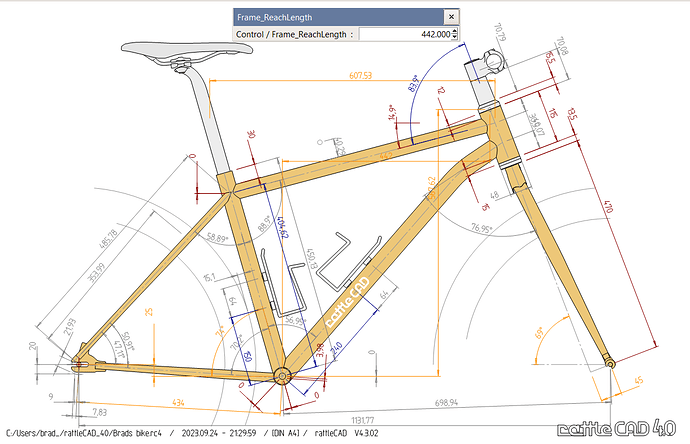Increase Frame_ReachLength with the spinner up arrow
Screen dimensions: 690x444
[455, 31]
